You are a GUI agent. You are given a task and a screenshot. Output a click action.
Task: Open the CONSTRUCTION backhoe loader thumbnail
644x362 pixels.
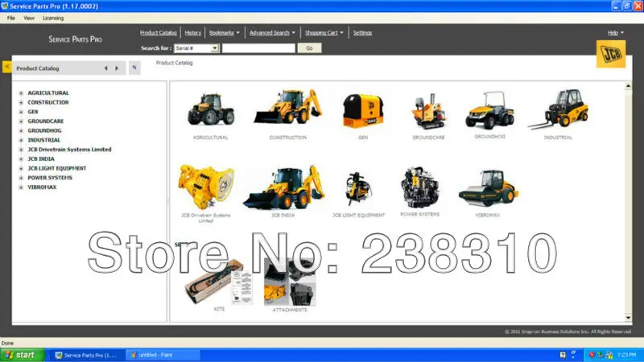[288, 107]
